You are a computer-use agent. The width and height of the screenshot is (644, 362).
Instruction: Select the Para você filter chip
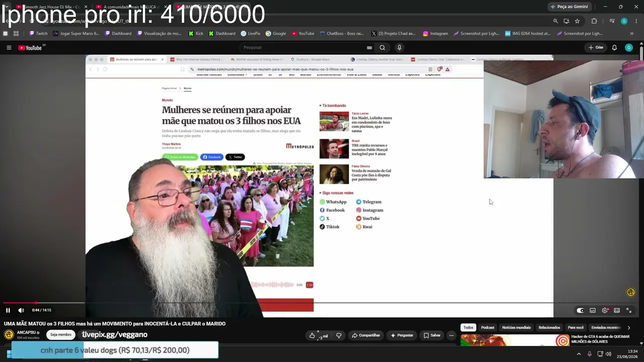[576, 328]
